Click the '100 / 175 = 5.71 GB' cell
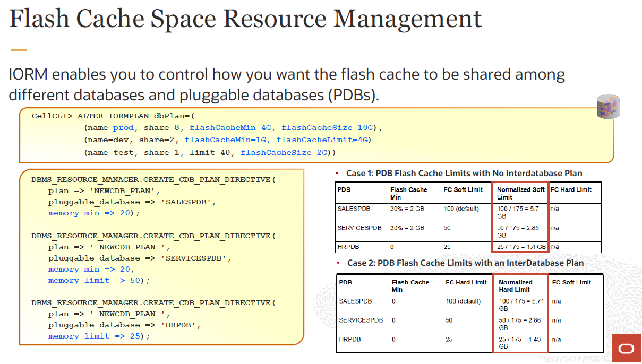 pos(521,305)
